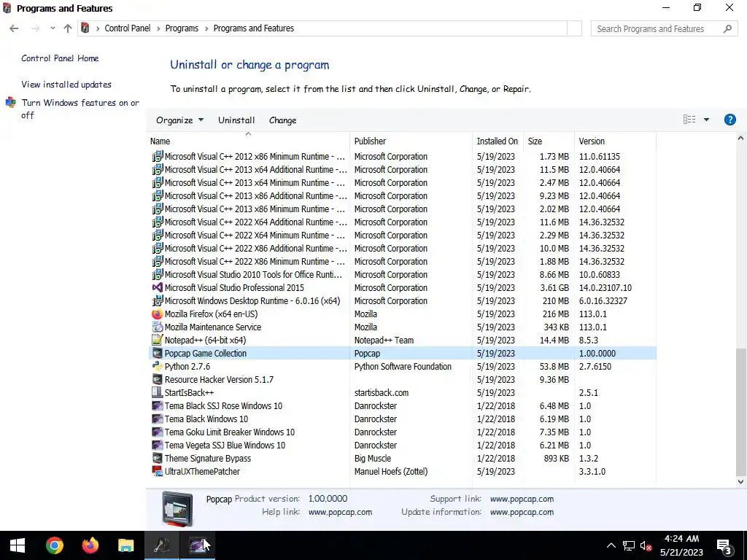Sort by the Publisher column header
Screen dimensions: 747x560
[x=411, y=141]
